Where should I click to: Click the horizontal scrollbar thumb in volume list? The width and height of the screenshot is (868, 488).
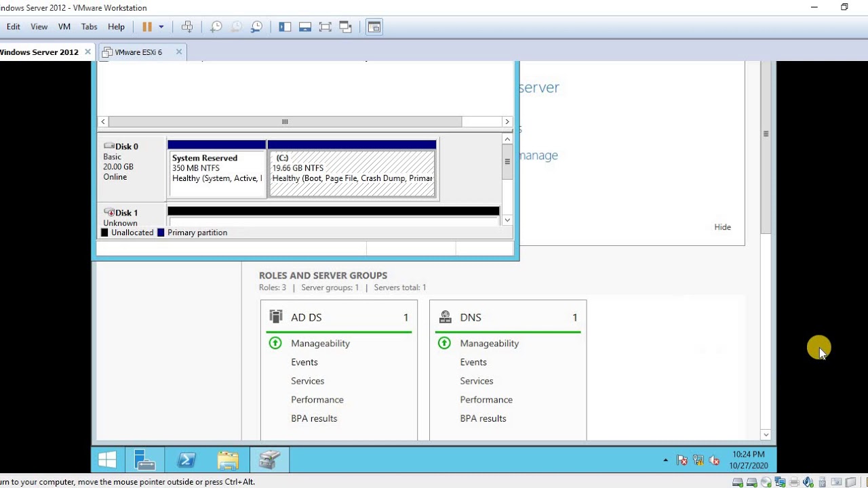[x=285, y=122]
